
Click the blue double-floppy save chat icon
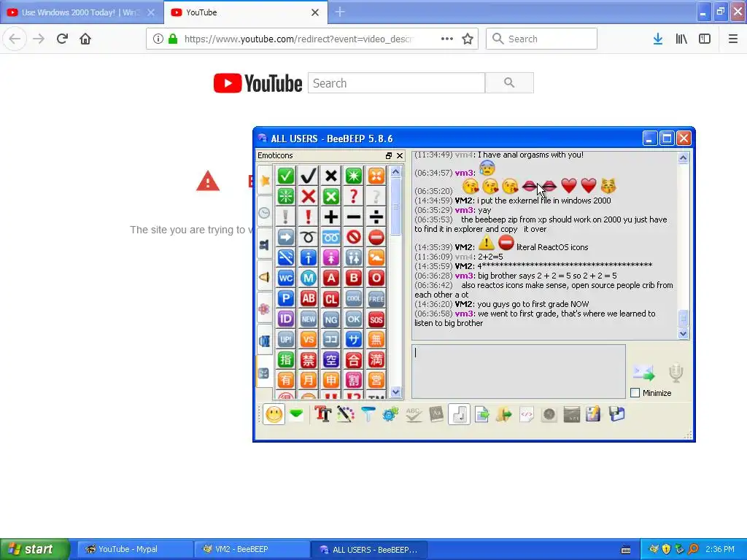[x=616, y=414]
